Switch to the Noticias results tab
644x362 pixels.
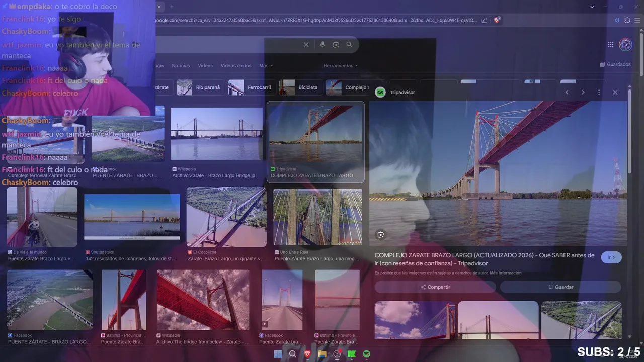point(181,66)
